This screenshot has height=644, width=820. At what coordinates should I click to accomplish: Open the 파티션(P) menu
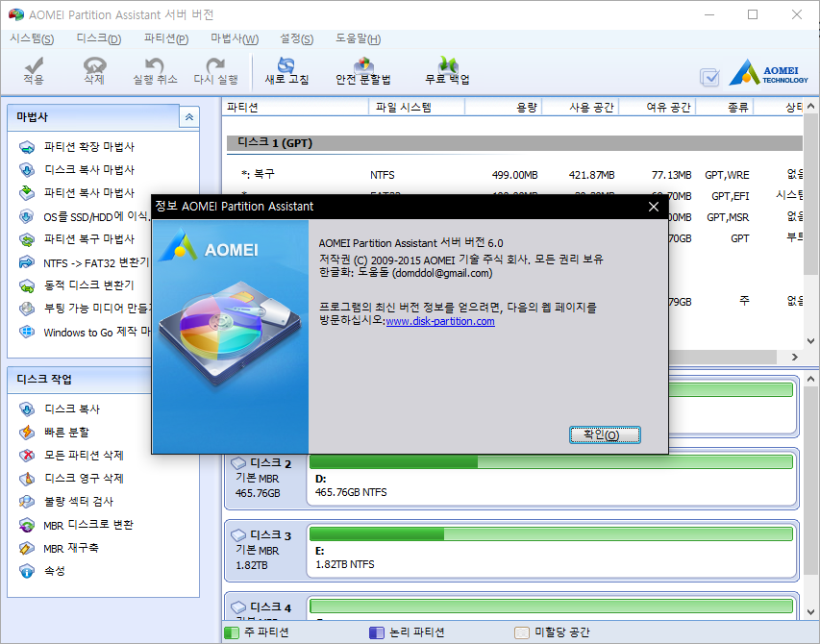coord(166,38)
